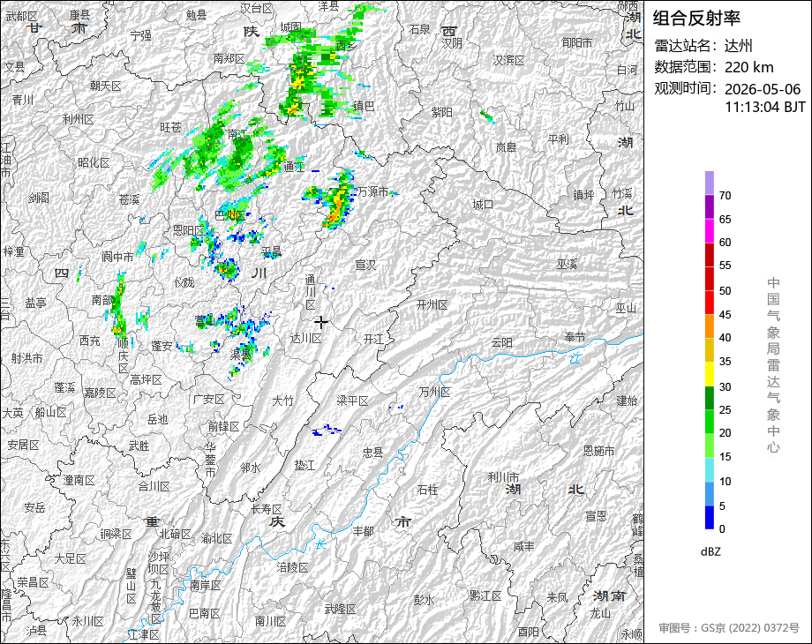Click the 涪陵区 map label
Image resolution: width=812 pixels, height=644 pixels.
293,567
